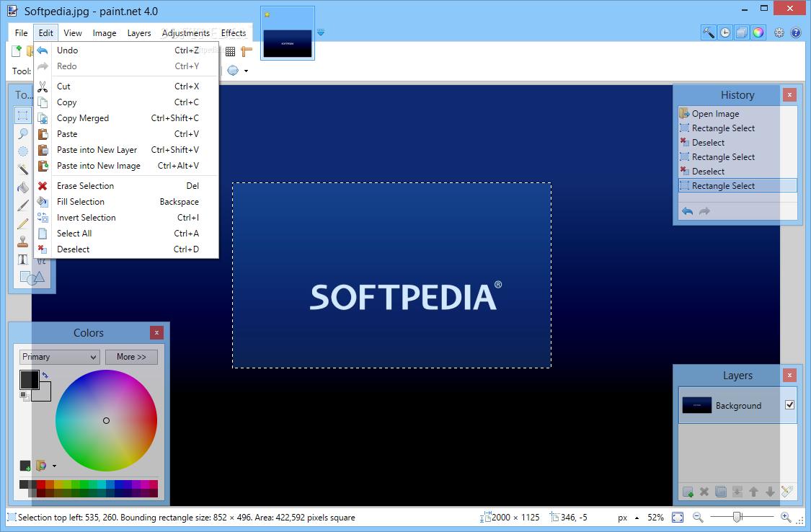Image resolution: width=811 pixels, height=532 pixels.
Task: Toggle the History window button
Action: [x=725, y=32]
